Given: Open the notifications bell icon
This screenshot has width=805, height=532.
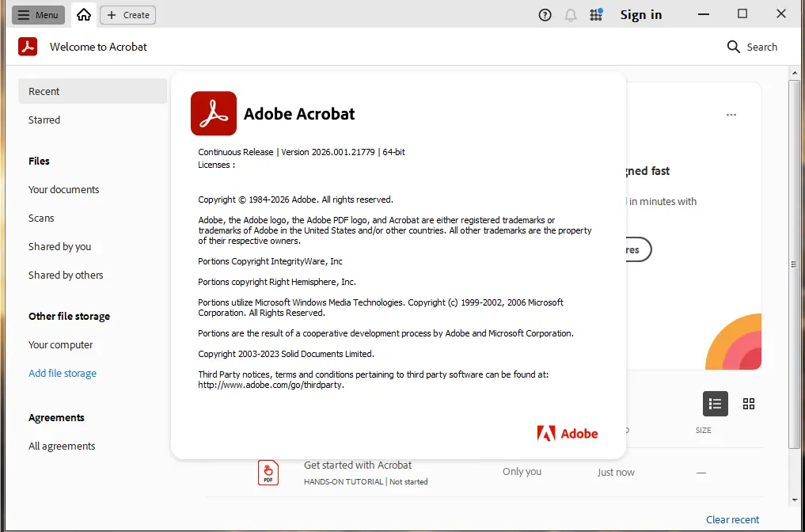Looking at the screenshot, I should click(x=571, y=15).
